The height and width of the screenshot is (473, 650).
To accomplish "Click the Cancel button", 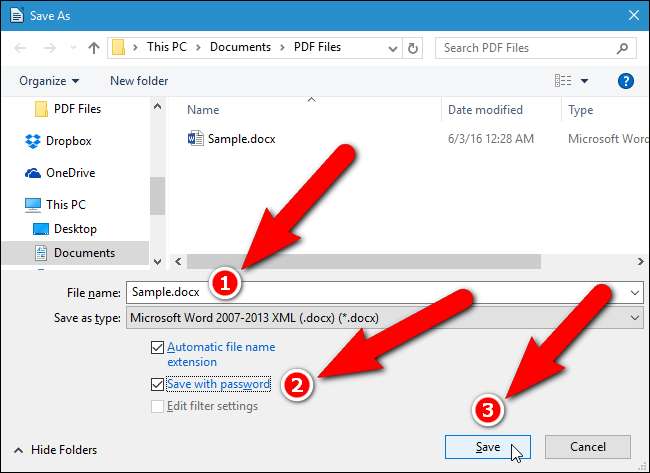I will [x=588, y=447].
